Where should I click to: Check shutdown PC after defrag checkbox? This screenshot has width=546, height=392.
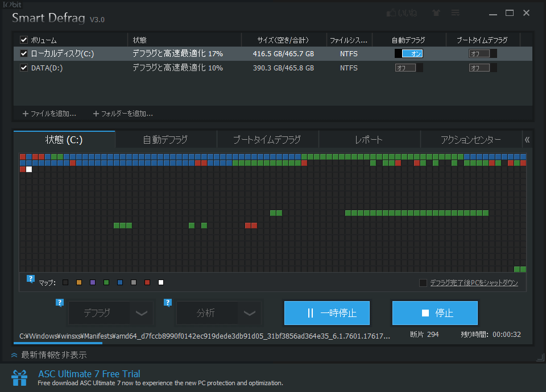(x=423, y=283)
